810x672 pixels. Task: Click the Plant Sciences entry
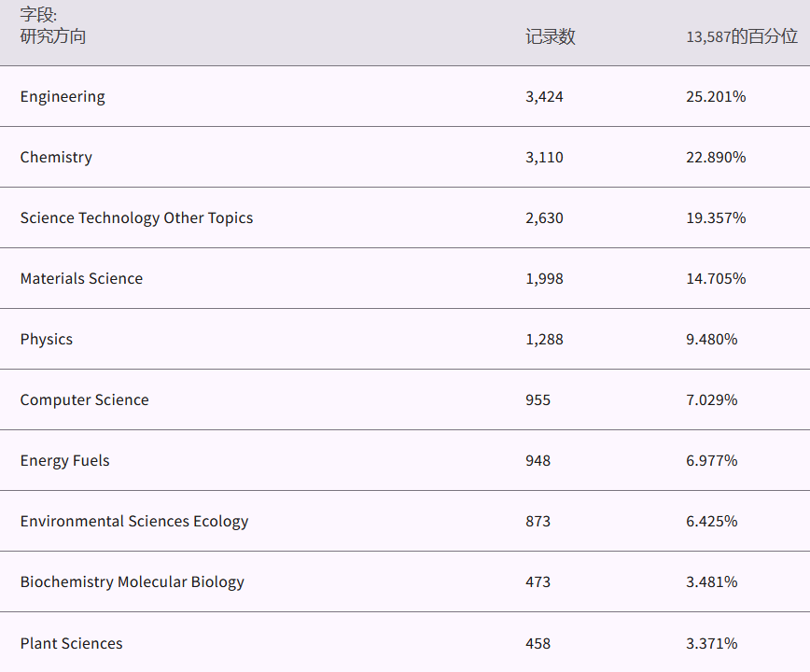point(71,643)
